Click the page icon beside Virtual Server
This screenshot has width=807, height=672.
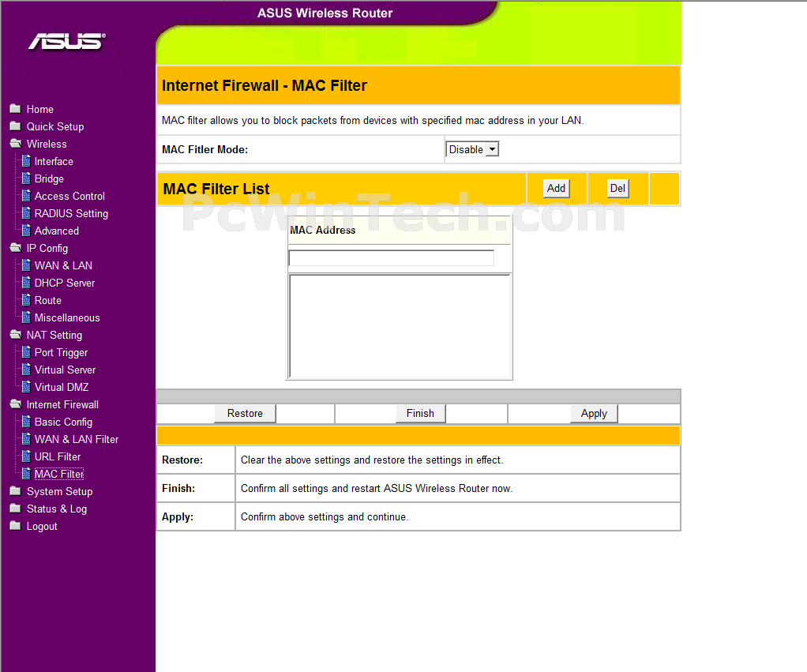[x=26, y=370]
